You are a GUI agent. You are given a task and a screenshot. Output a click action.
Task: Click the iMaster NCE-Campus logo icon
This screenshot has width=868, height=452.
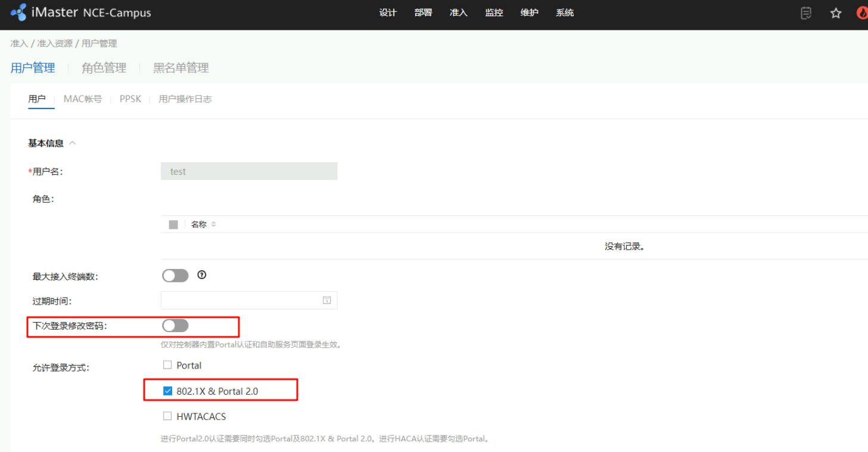tap(18, 13)
